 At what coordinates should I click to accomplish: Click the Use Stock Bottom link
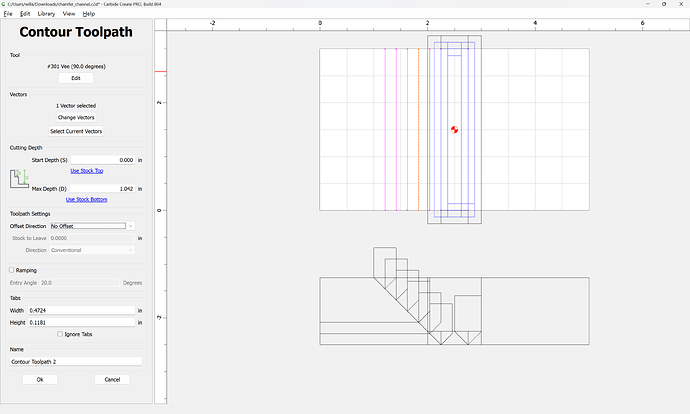[x=86, y=199]
